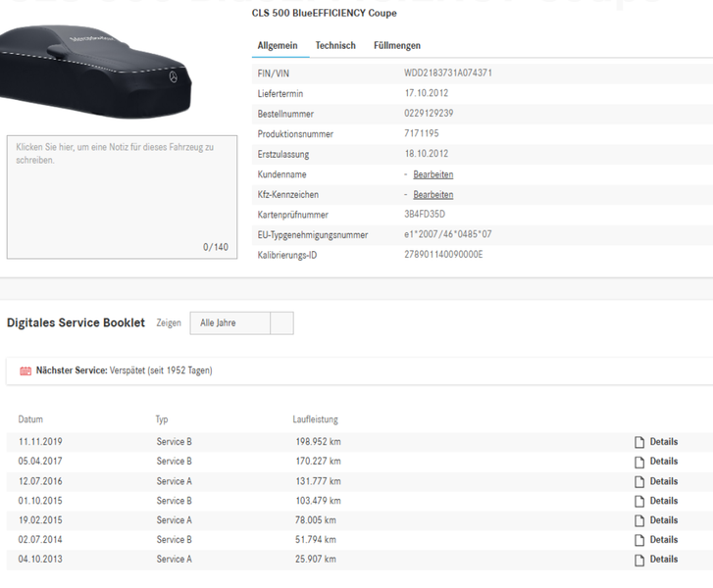Click Bearbeiten link for Kfz-Kennzeichen
713x588 pixels.
433,195
